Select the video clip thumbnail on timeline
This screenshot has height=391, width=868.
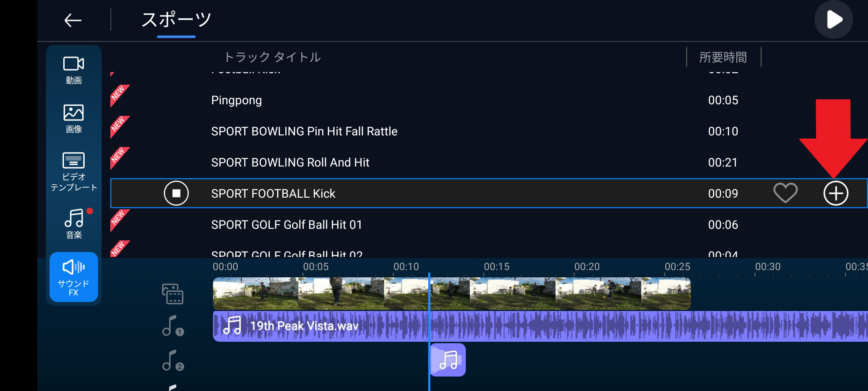pyautogui.click(x=452, y=294)
